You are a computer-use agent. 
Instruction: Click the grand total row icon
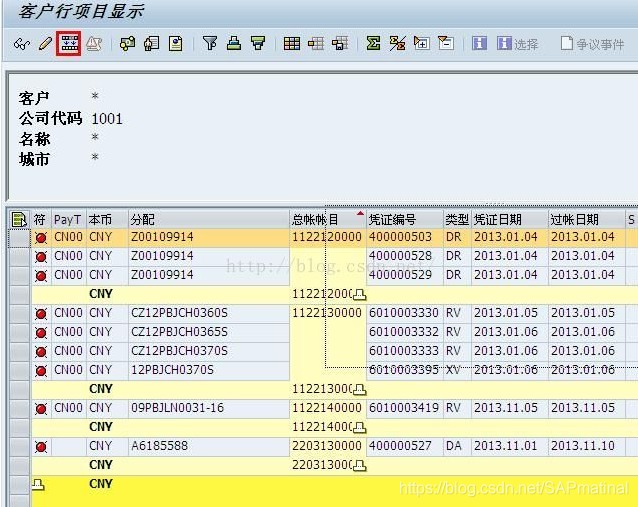38,484
